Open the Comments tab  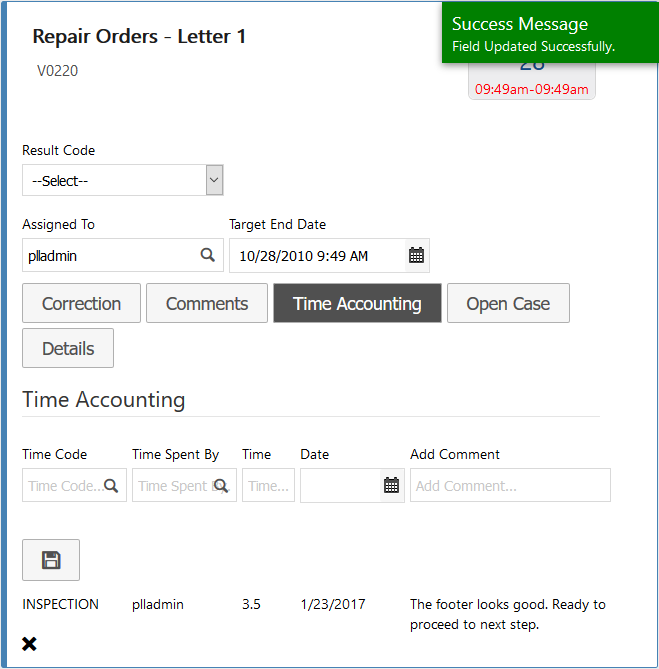pos(207,303)
